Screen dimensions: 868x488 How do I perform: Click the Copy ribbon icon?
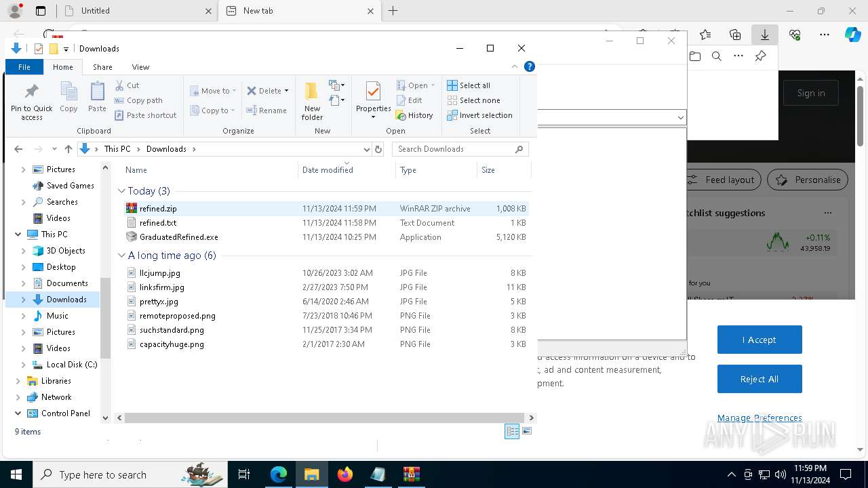click(68, 97)
